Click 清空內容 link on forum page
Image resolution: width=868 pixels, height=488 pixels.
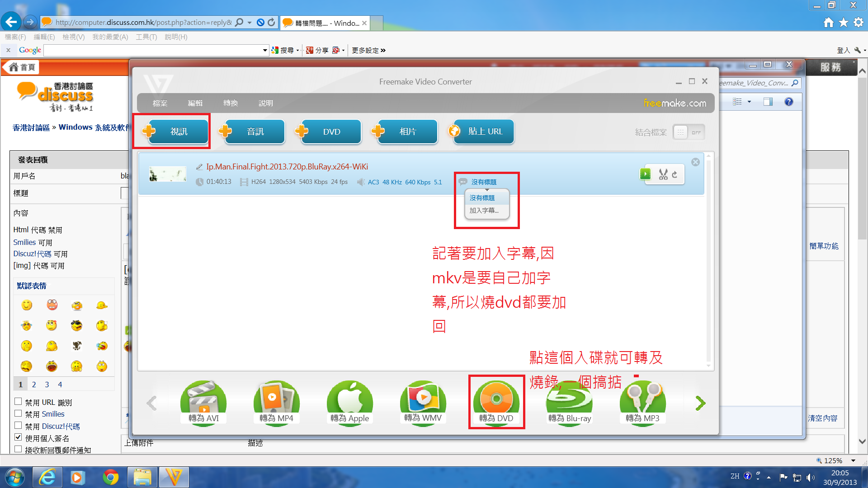point(823,418)
